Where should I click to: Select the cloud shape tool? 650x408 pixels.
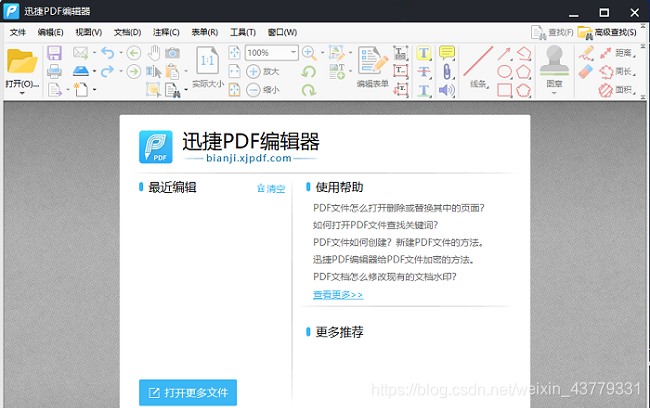tap(524, 90)
